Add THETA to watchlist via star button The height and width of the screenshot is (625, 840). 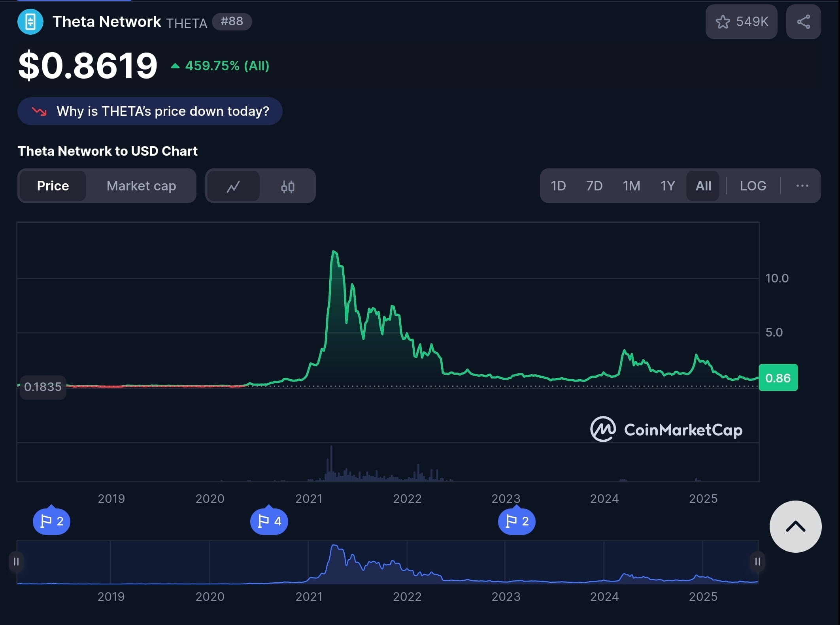tap(741, 22)
